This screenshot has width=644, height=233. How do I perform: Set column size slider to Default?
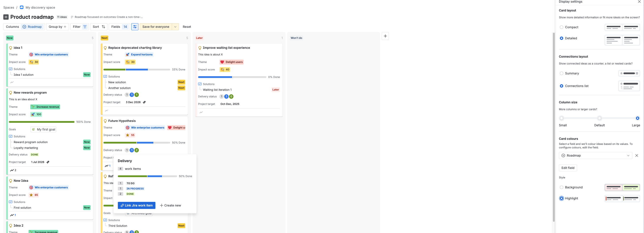pyautogui.click(x=600, y=118)
